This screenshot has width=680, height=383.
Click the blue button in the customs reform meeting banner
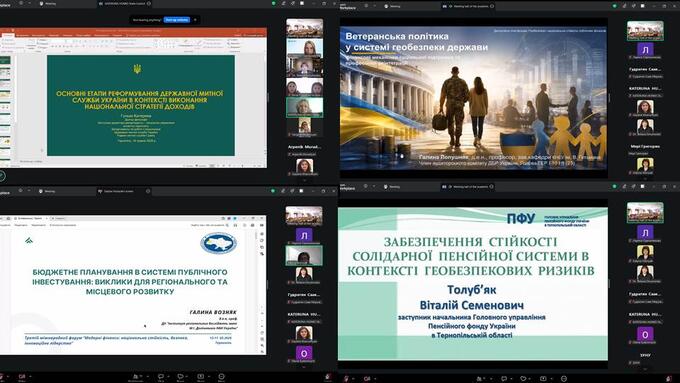click(177, 20)
